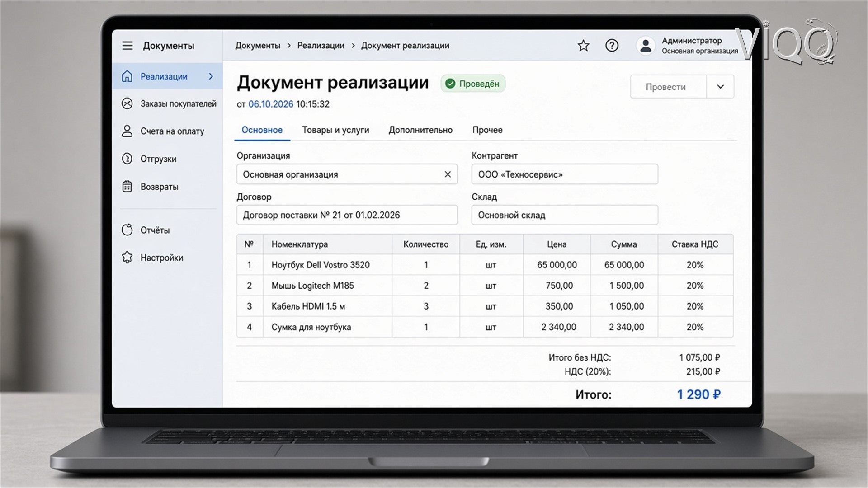
Task: Click the Количество column header
Action: coord(426,244)
